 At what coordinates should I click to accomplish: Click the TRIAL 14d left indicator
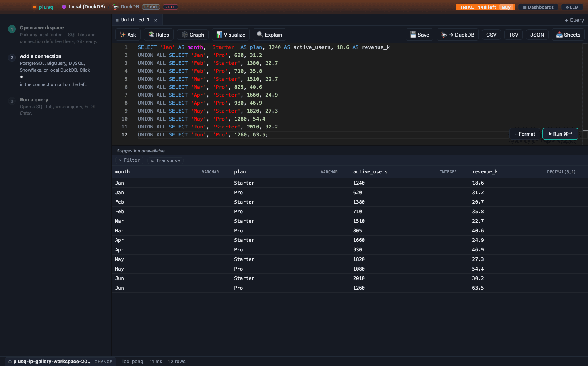coord(478,7)
